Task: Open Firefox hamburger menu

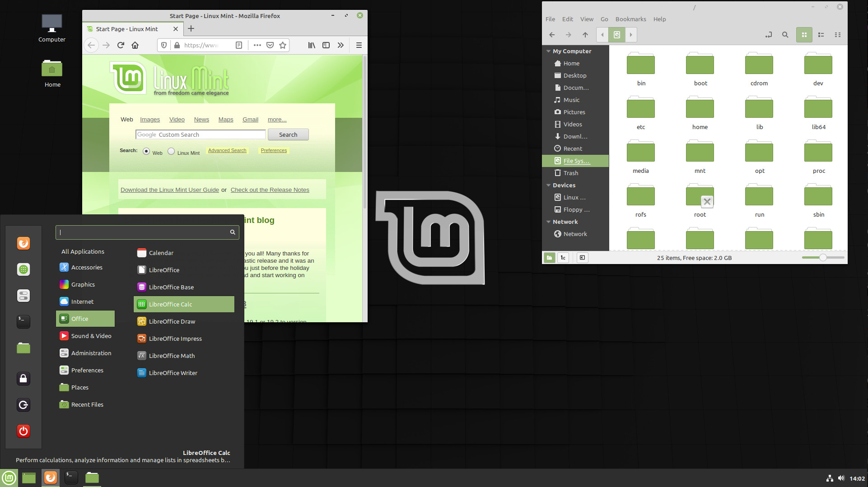Action: 359,45
